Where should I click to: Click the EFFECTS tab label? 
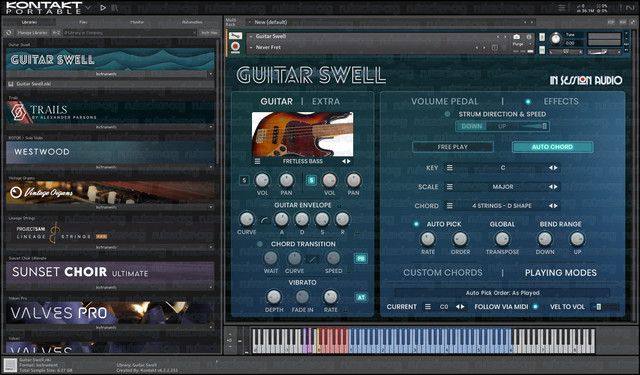pos(561,102)
